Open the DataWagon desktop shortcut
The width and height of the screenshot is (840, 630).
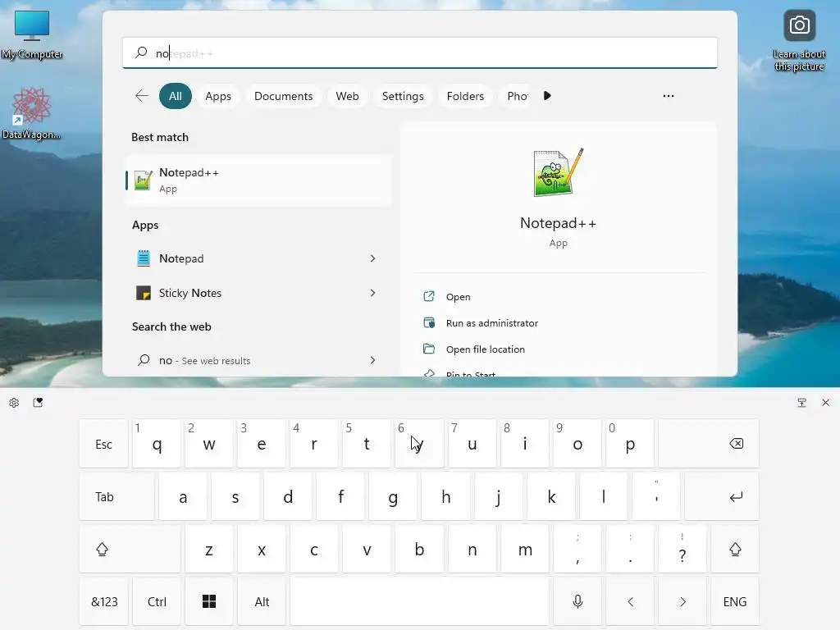(x=32, y=113)
